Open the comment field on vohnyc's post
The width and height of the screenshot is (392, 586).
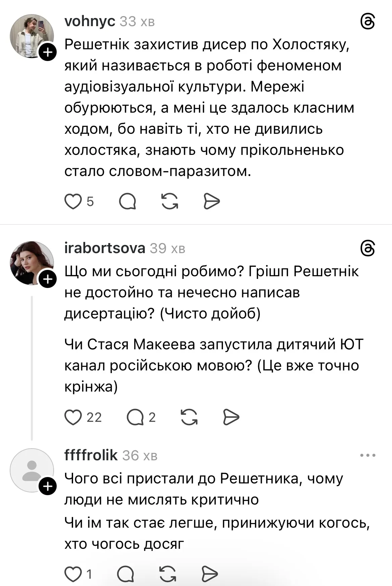click(x=128, y=200)
